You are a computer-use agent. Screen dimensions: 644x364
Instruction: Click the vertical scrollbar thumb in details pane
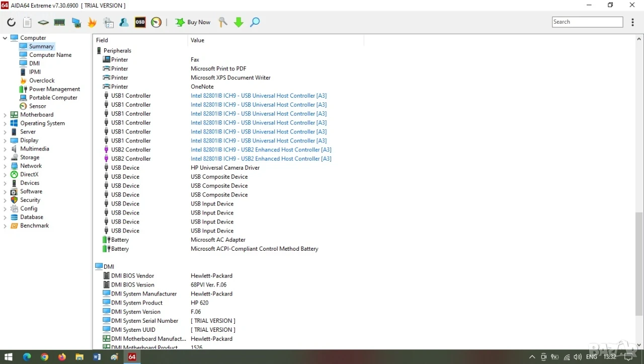pos(639,264)
